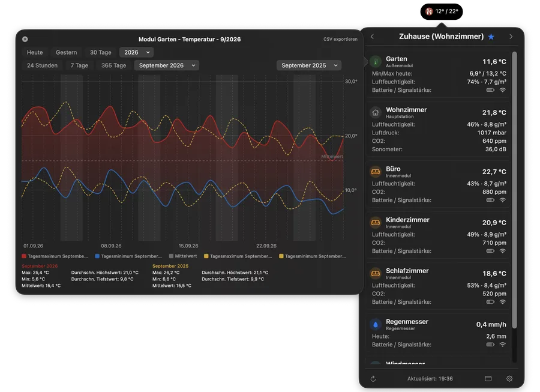The height and width of the screenshot is (392, 540).
Task: Click the gray Mittelwert legend swatch
Action: pos(171,256)
